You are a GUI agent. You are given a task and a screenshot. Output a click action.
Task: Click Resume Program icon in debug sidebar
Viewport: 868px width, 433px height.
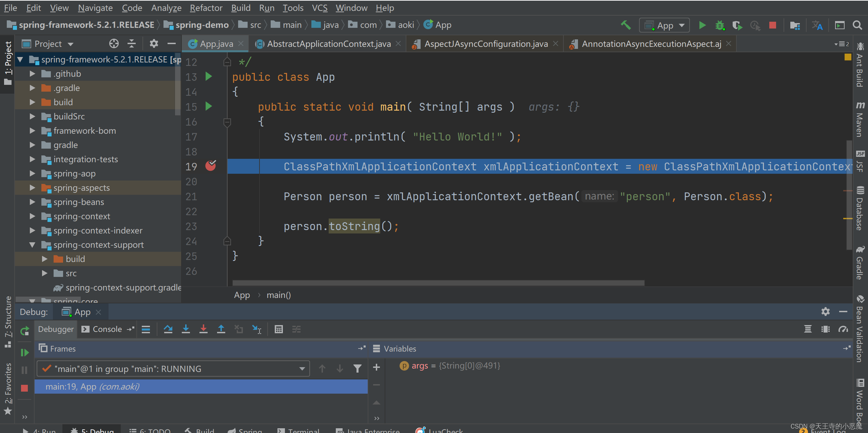(x=24, y=353)
